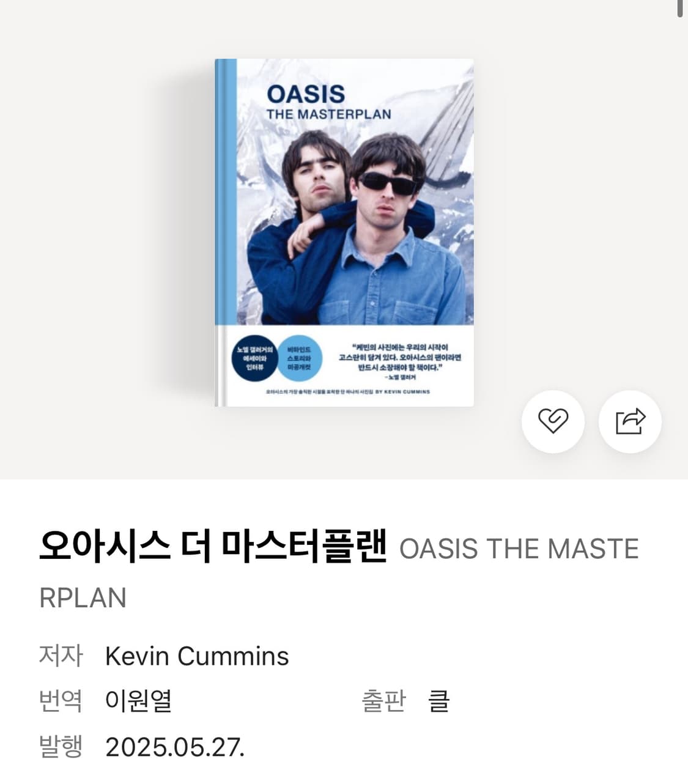Click the 출판 field label
Viewport: 688px width, 784px height.
(383, 701)
